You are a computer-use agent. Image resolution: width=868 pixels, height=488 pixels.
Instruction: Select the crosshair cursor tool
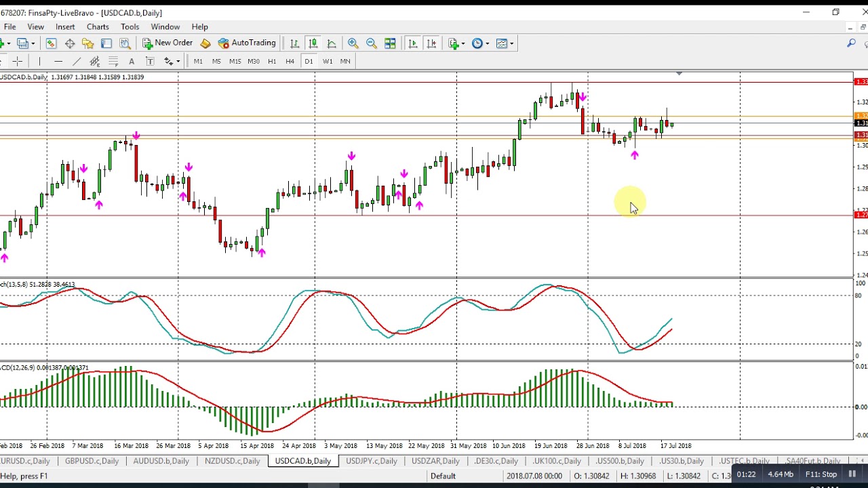coord(18,62)
